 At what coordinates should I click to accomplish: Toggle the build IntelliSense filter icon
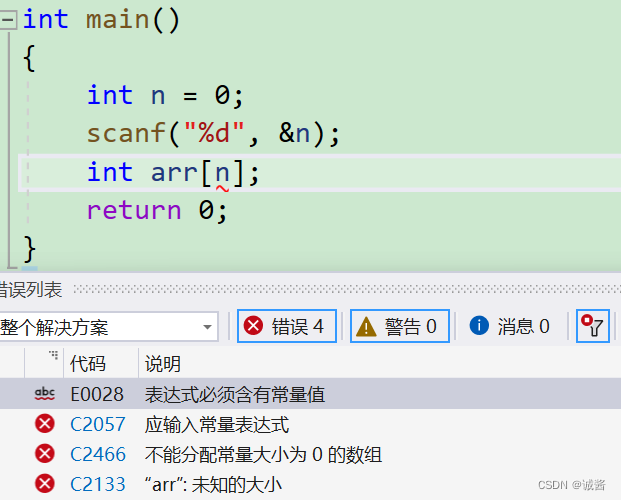(592, 326)
